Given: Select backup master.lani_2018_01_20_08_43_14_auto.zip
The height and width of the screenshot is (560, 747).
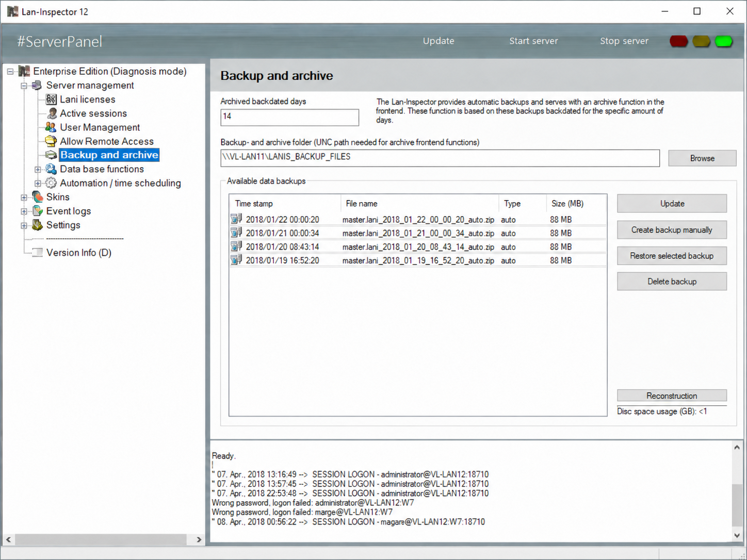Looking at the screenshot, I should tap(418, 246).
